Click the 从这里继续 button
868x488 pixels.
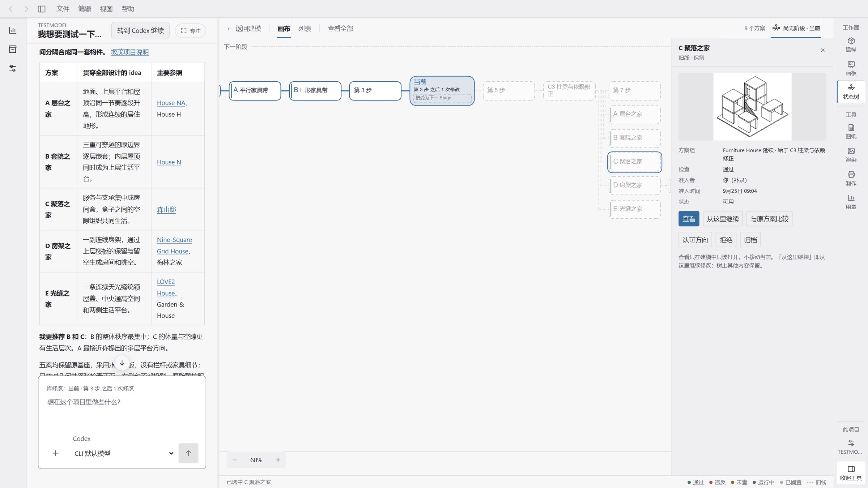pos(723,219)
